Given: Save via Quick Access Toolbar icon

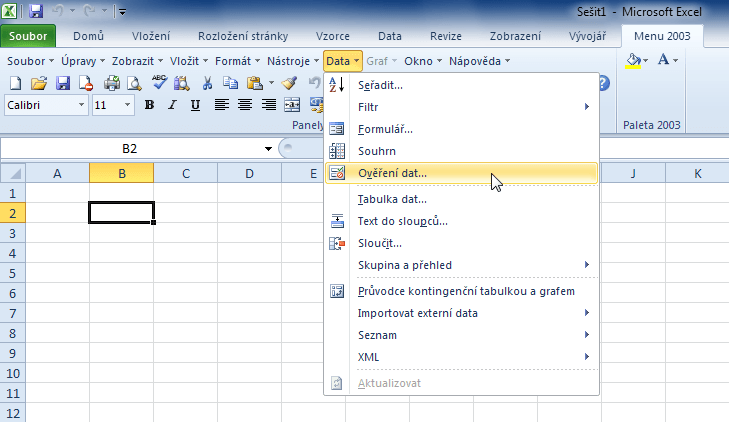Looking at the screenshot, I should (36, 11).
